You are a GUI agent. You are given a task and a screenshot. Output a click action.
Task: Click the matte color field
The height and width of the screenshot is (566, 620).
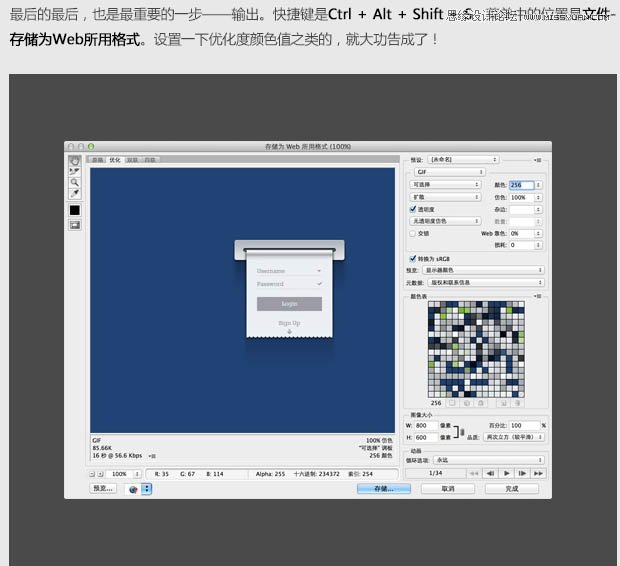[521, 210]
